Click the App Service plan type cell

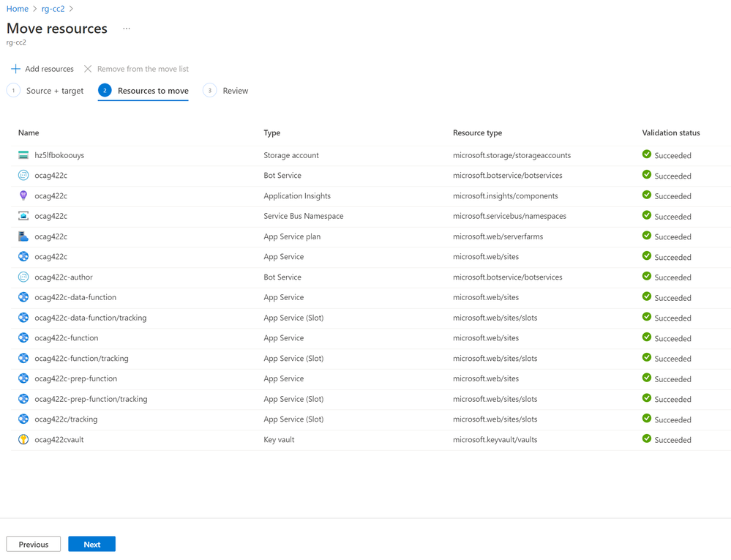292,236
